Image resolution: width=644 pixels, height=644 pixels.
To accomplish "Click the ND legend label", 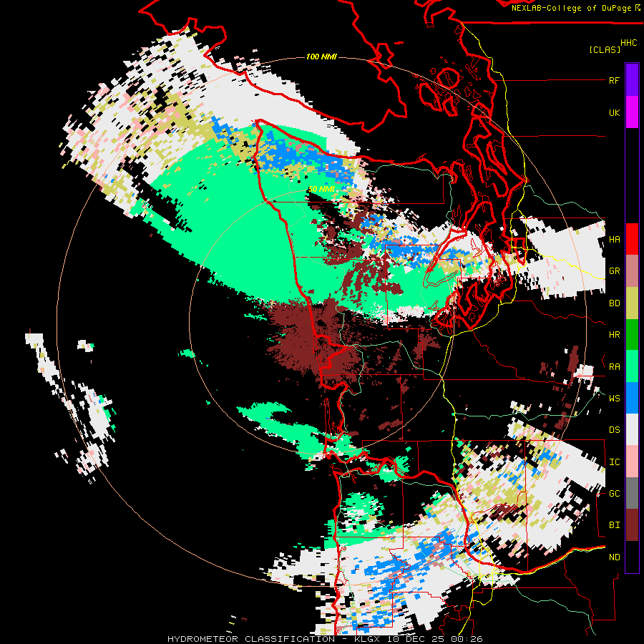I will (x=614, y=557).
